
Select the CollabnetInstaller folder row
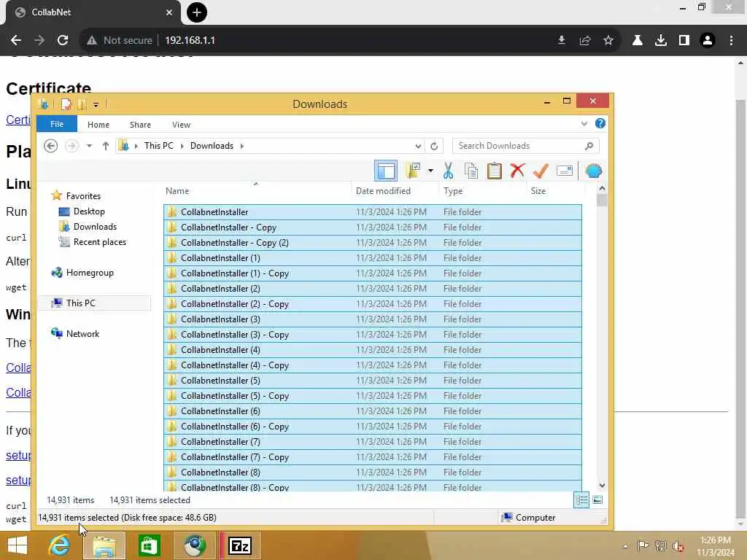(372, 212)
